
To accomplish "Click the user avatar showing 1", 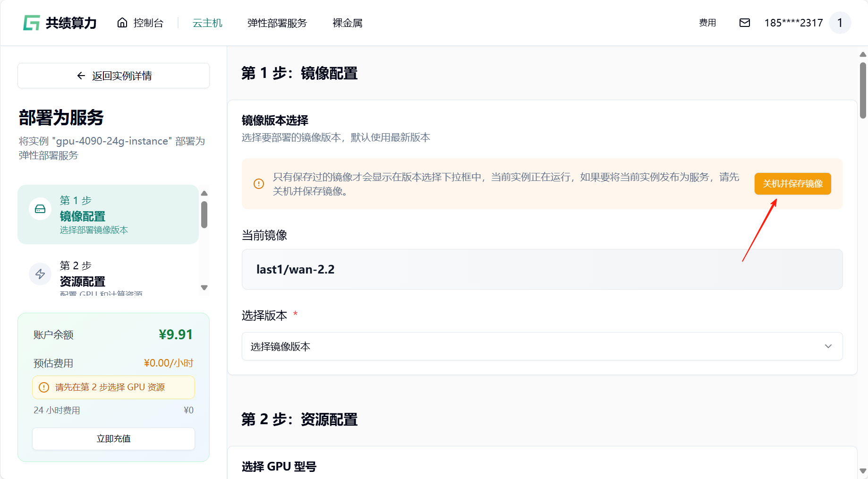I will click(840, 23).
